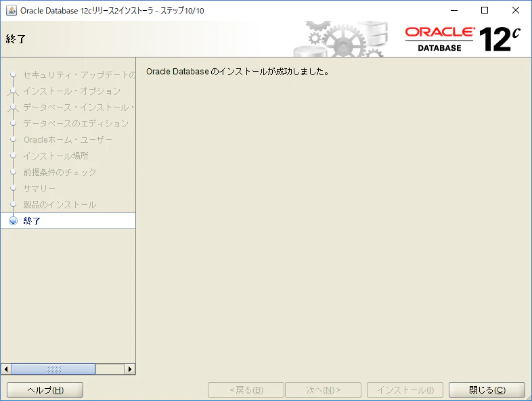Select the セキュリティ・アップデート step

(x=79, y=74)
